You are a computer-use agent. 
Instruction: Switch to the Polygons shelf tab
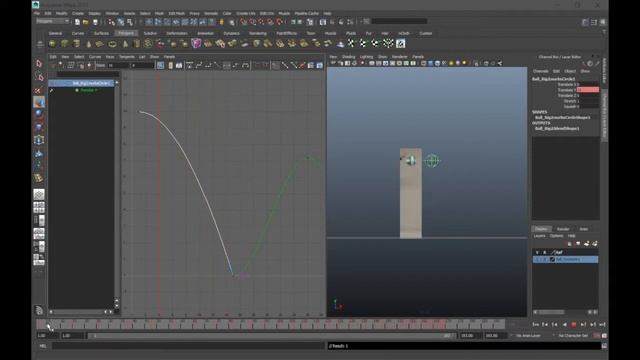[x=126, y=33]
